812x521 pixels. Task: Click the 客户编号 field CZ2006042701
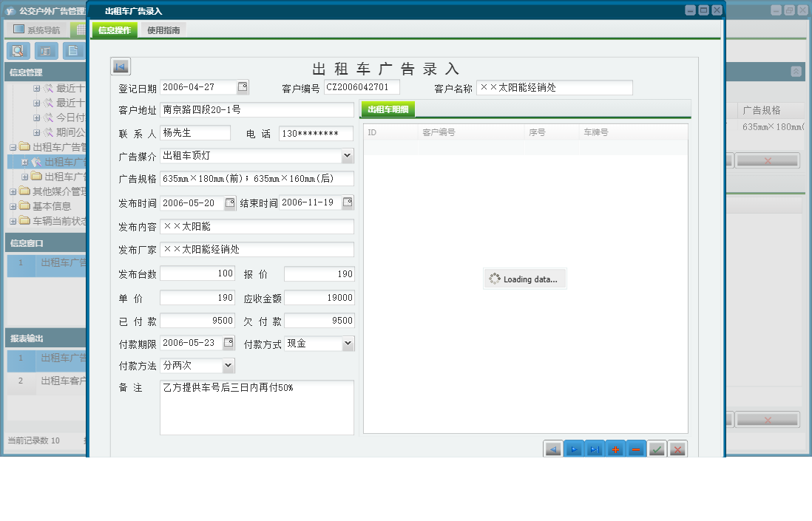(x=362, y=87)
